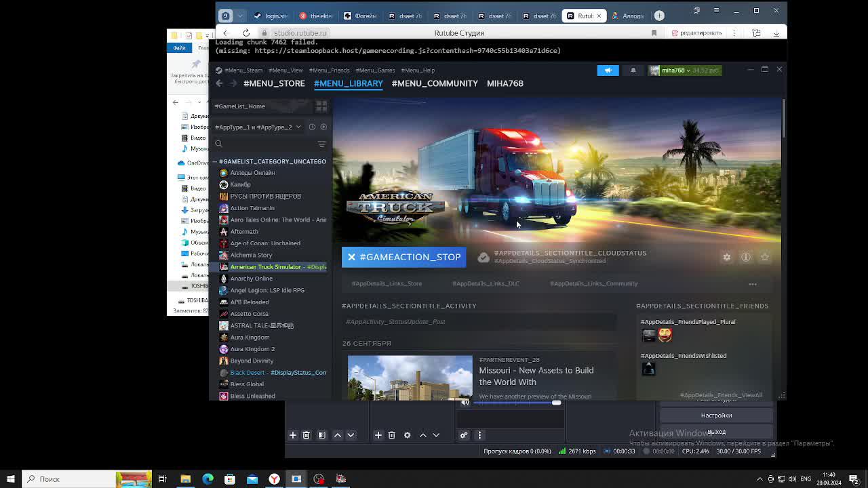This screenshot has height=488, width=868.
Task: Click the browser bookmark icon
Action: click(654, 33)
